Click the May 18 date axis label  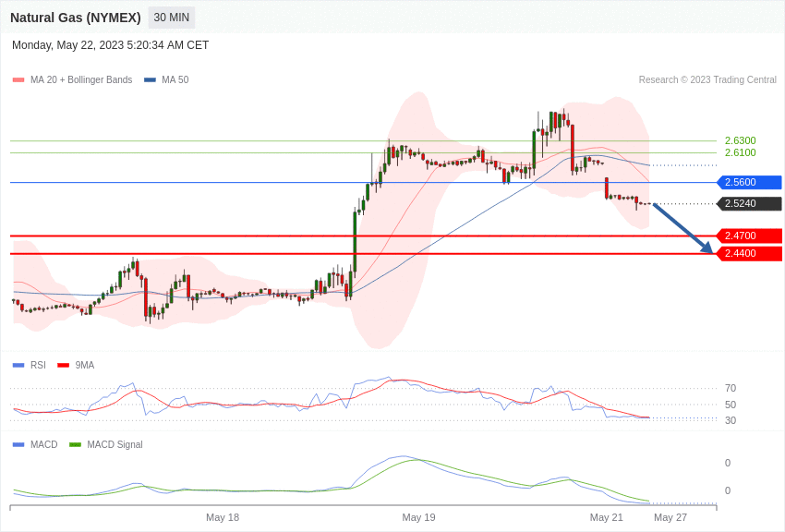click(223, 517)
